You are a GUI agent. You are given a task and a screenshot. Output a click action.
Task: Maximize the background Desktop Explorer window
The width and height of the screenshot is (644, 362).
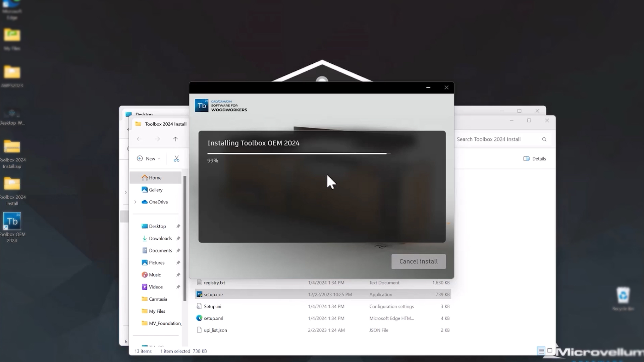click(520, 111)
